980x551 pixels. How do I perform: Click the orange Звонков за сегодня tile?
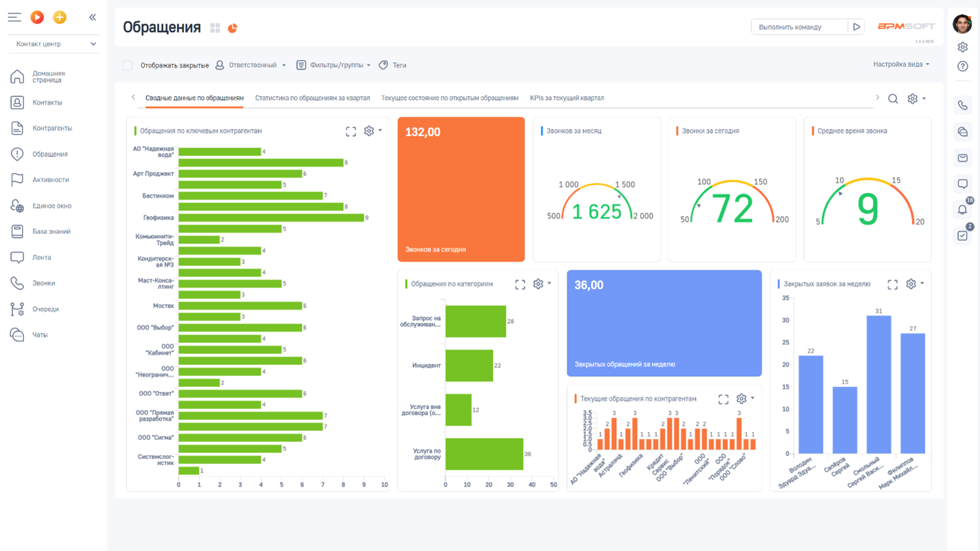[461, 189]
